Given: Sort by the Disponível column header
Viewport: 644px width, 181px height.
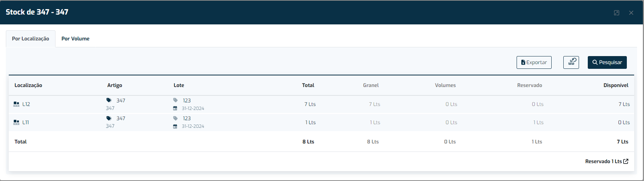Looking at the screenshot, I should pos(616,85).
